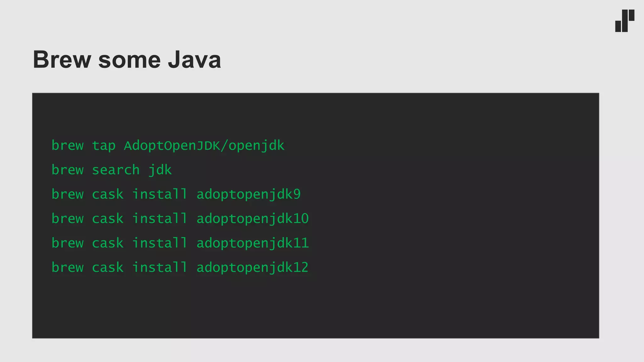Viewport: 644px width, 362px height.
Task: Click the 'brew search jdk' command
Action: pos(112,170)
